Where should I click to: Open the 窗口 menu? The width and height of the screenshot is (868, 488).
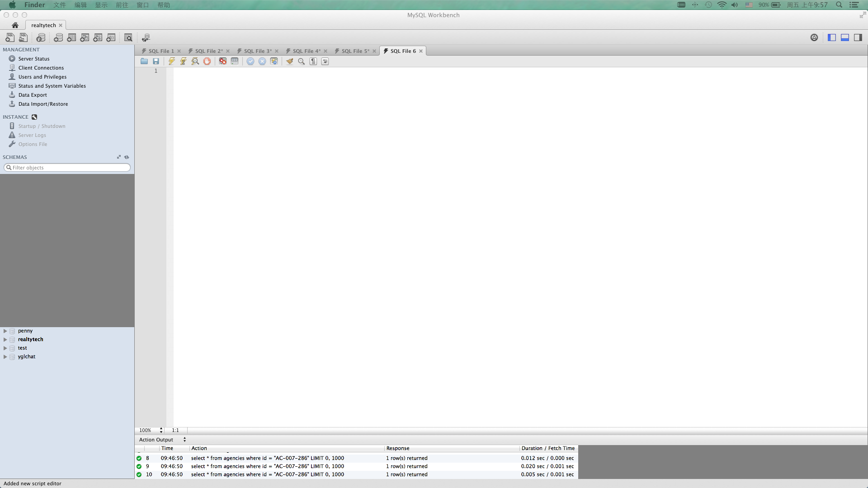143,5
